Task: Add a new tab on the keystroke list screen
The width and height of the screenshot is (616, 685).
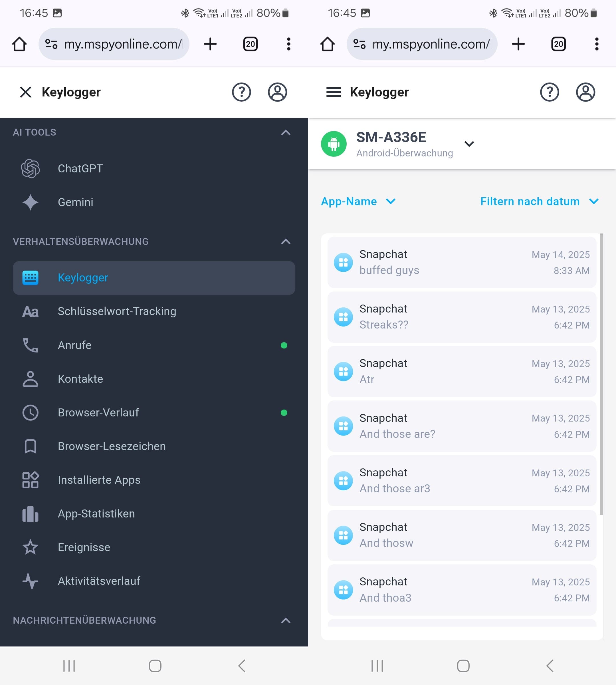Action: click(x=518, y=44)
